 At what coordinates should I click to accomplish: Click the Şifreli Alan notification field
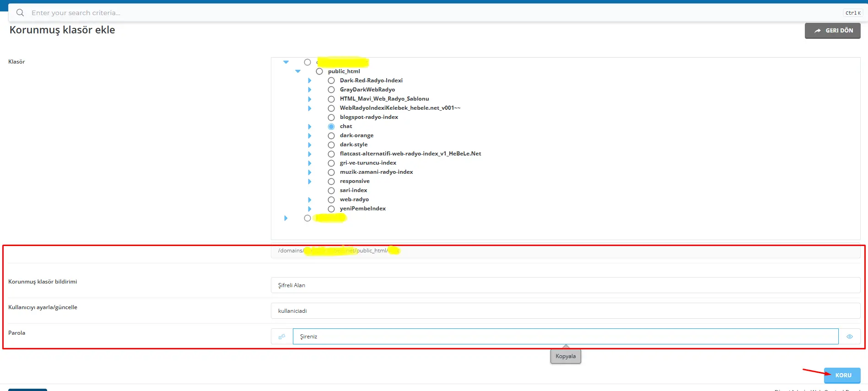click(565, 285)
